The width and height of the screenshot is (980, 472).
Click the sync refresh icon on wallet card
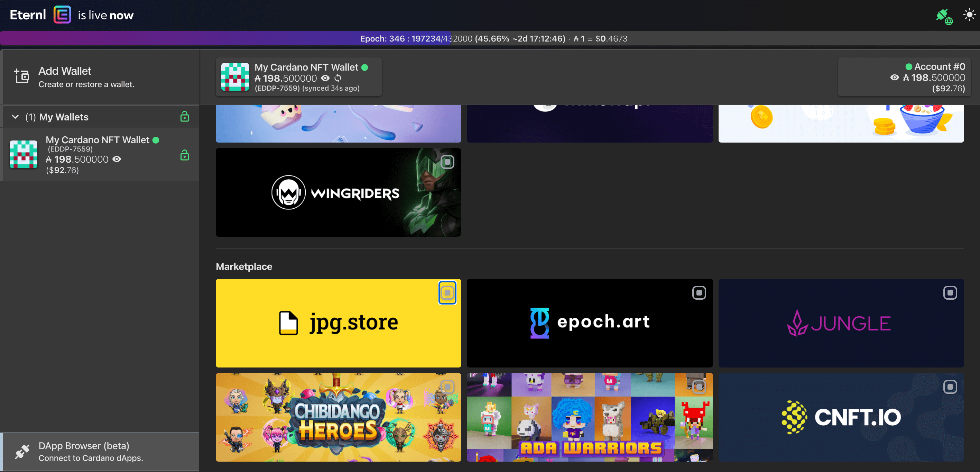[x=338, y=79]
